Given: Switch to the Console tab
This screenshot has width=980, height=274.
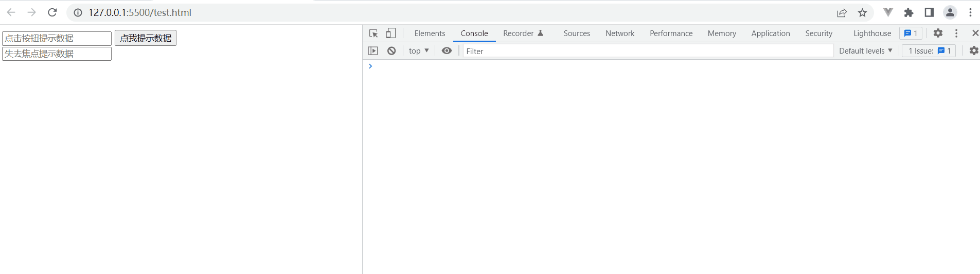Looking at the screenshot, I should coord(474,33).
